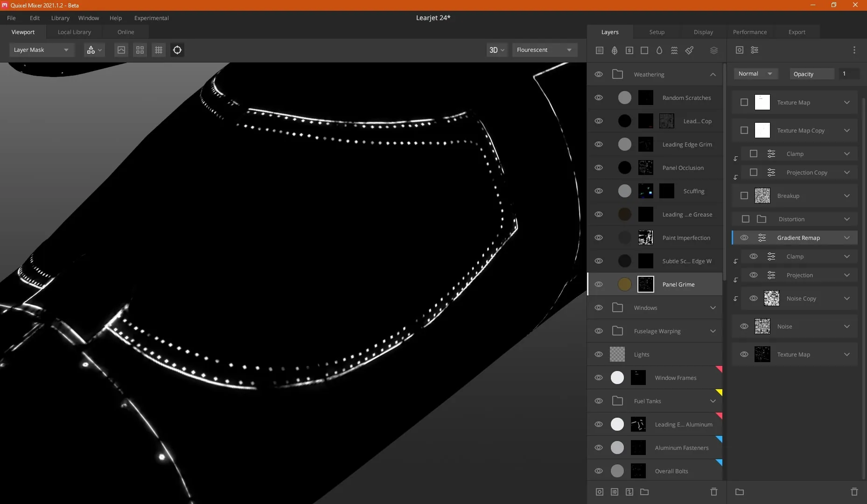Click the Gradient Remap modifier sliders icon

click(x=762, y=238)
